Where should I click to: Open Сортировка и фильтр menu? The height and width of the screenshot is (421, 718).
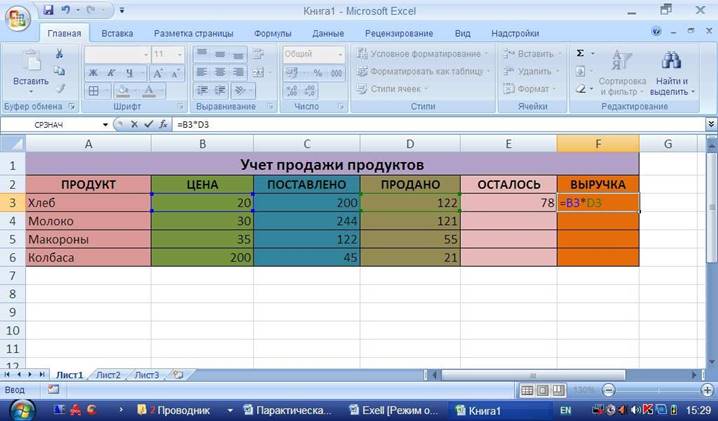click(x=622, y=72)
